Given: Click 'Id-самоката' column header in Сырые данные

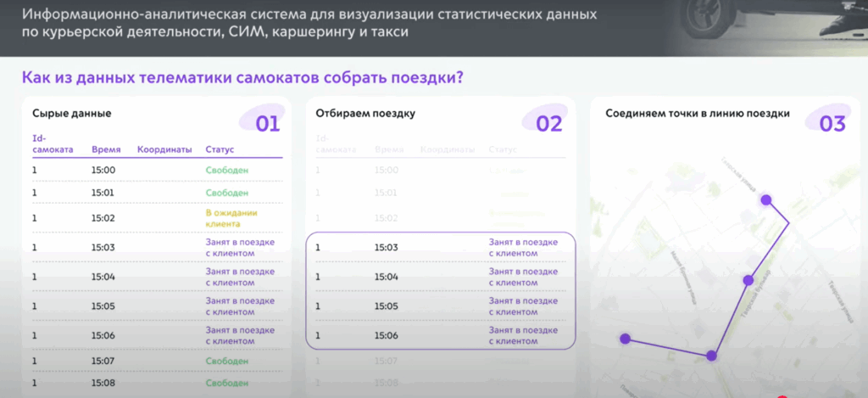Looking at the screenshot, I should [x=53, y=144].
